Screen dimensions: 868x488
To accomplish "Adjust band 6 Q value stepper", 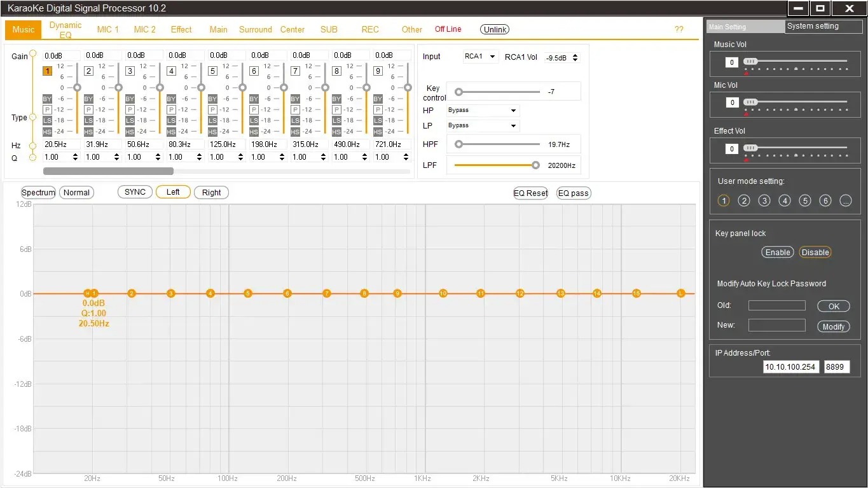I will [x=282, y=157].
